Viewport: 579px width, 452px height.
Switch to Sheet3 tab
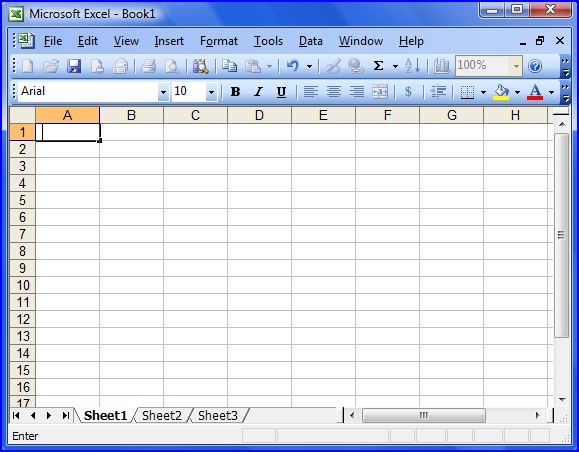pyautogui.click(x=218, y=415)
